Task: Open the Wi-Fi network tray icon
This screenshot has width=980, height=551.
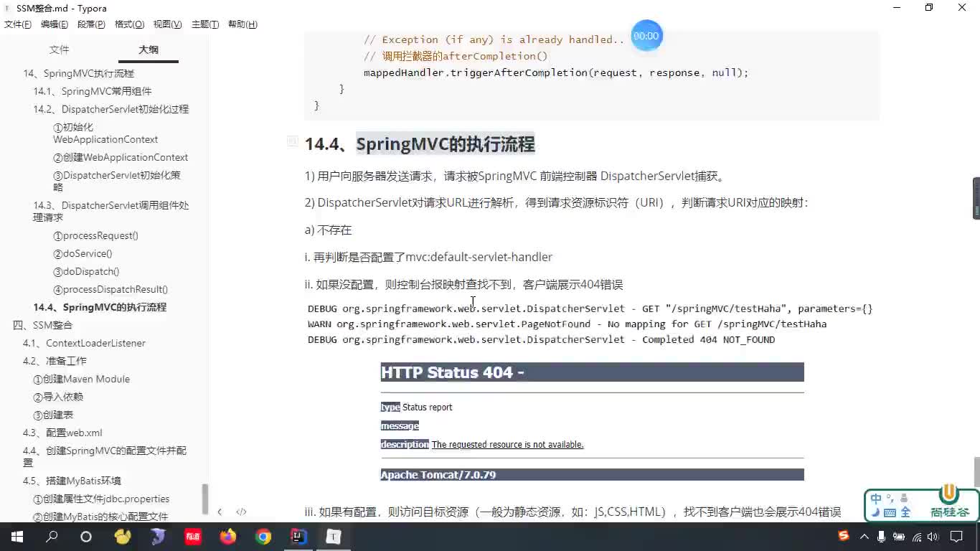Action: point(917,536)
